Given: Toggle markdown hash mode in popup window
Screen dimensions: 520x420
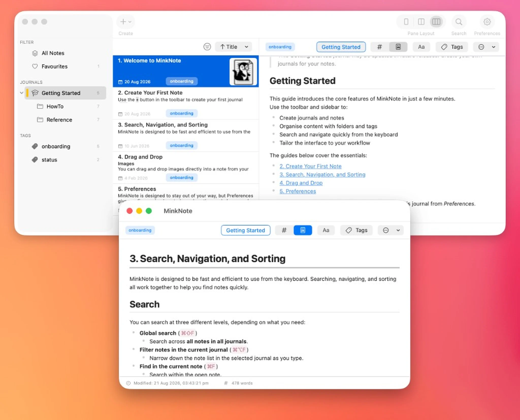Looking at the screenshot, I should pyautogui.click(x=284, y=230).
